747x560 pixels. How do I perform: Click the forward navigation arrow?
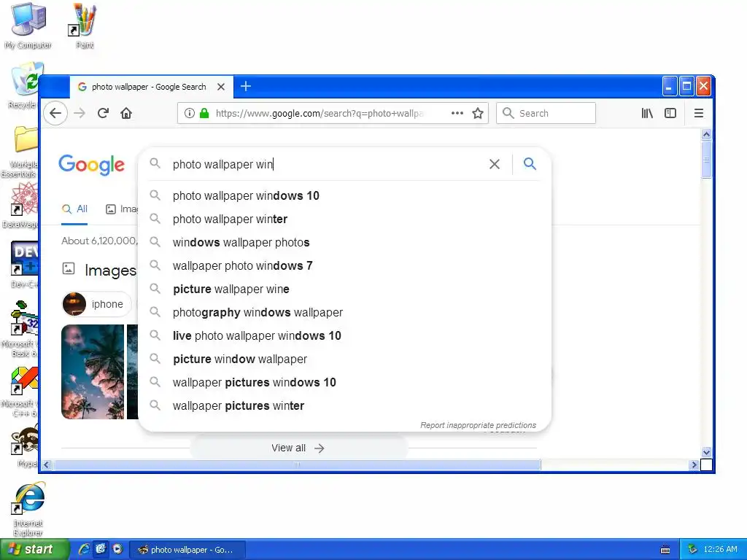point(80,113)
